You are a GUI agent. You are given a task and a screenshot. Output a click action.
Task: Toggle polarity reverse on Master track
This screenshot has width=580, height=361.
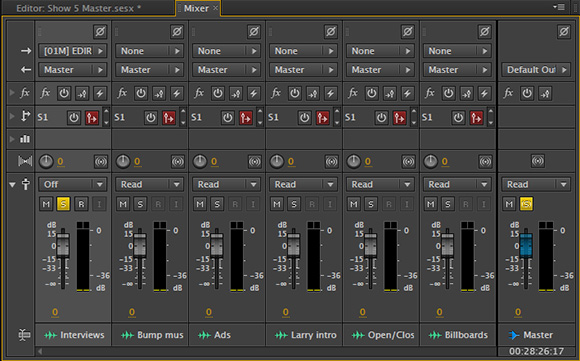coord(564,32)
